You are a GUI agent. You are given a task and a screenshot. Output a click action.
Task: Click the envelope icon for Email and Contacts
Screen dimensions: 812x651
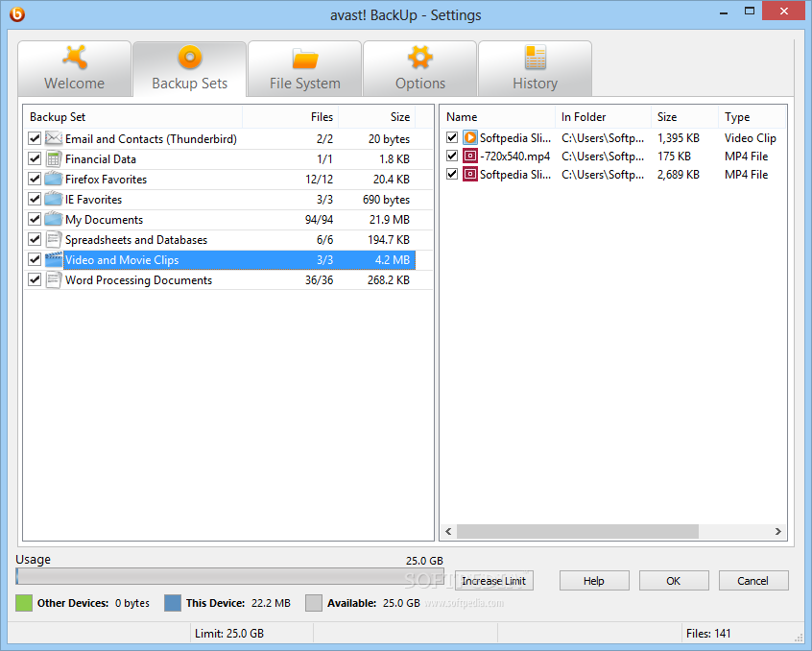pos(54,138)
